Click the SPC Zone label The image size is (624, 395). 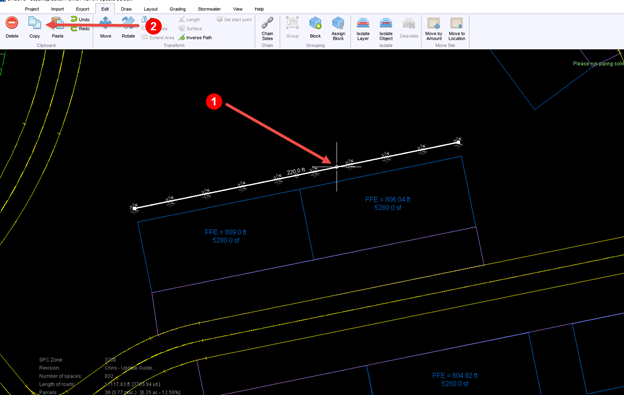(51, 360)
